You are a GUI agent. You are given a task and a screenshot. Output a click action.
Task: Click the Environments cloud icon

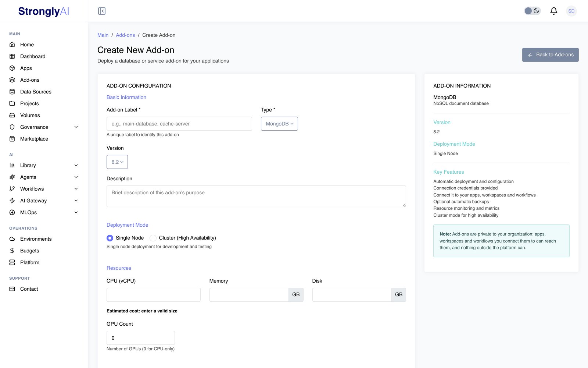[12, 239]
